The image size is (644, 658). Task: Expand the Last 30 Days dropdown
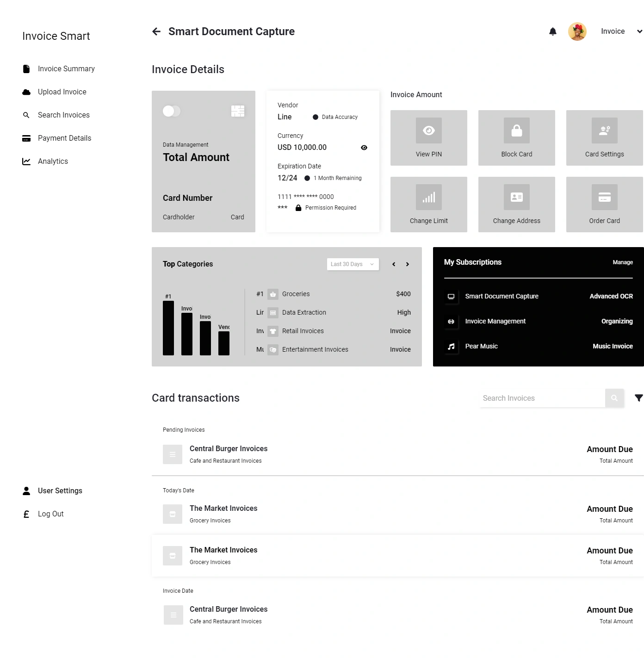353,264
